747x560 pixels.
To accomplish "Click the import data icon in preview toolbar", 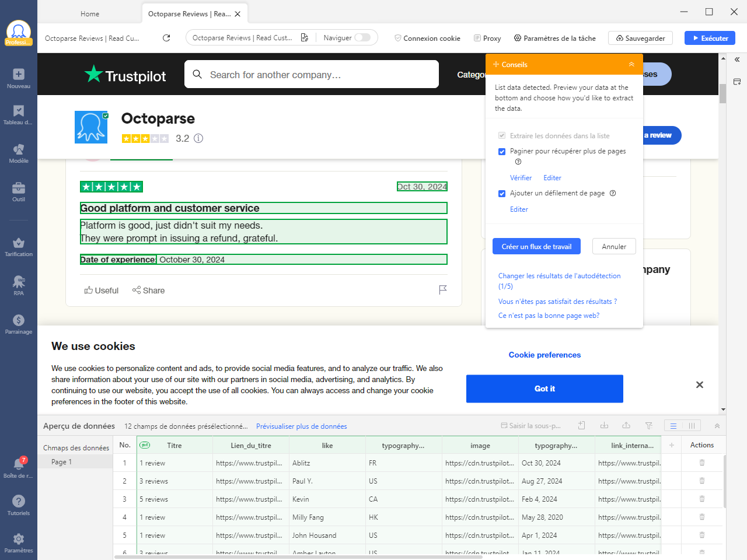I will coord(604,426).
